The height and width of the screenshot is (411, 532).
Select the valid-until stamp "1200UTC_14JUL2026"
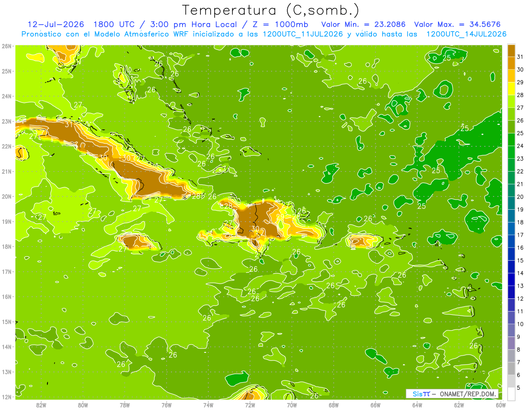(x=466, y=34)
